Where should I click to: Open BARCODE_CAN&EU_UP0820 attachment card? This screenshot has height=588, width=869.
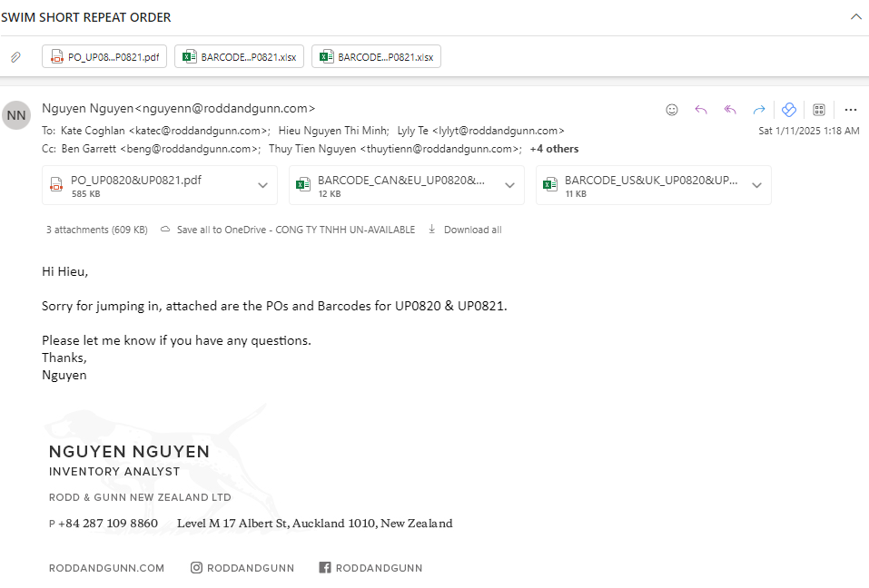(x=406, y=185)
